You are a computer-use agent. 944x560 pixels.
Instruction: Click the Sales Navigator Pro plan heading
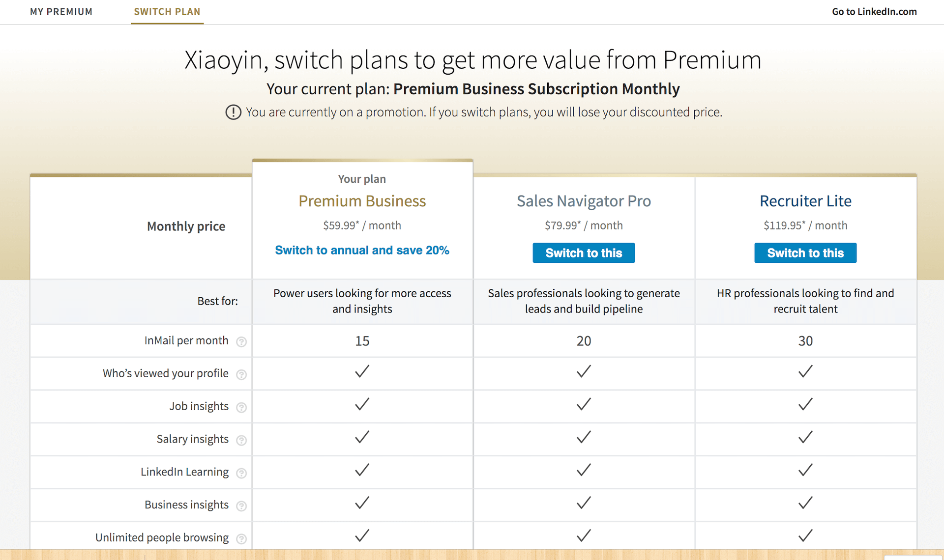click(x=584, y=201)
